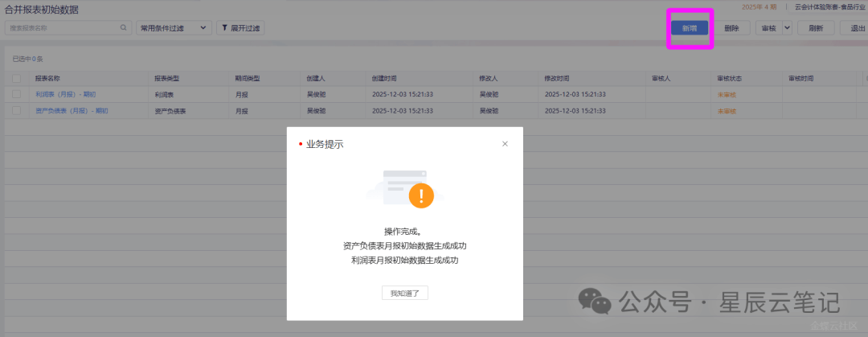Click the orange exclamation warning icon

(x=420, y=195)
